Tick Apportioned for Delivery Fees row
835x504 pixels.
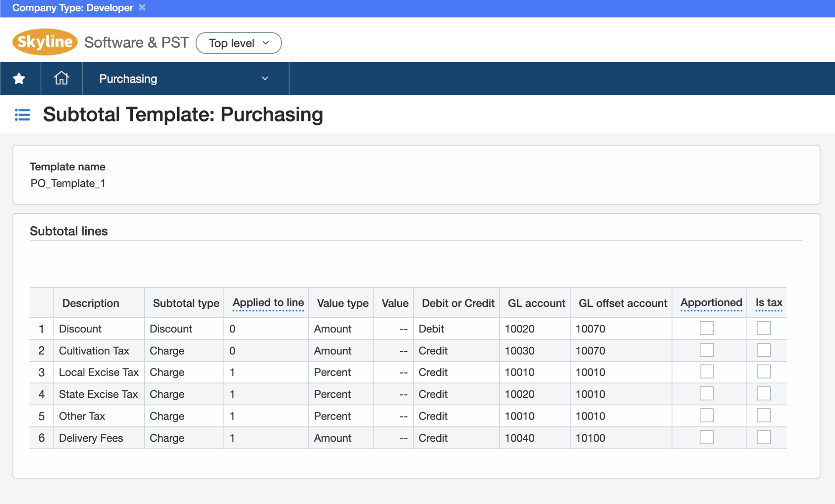[x=706, y=437]
